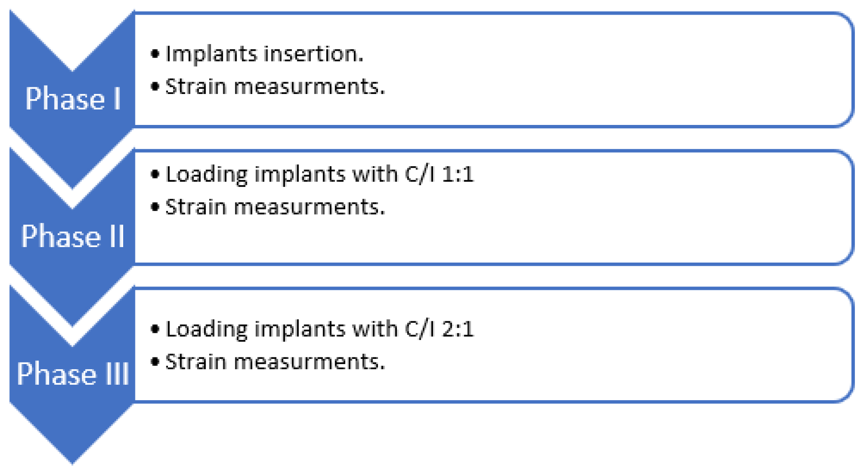The width and height of the screenshot is (868, 473).
Task: Select 'Loading implants with C/I 1:1' text
Action: pyautogui.click(x=320, y=175)
